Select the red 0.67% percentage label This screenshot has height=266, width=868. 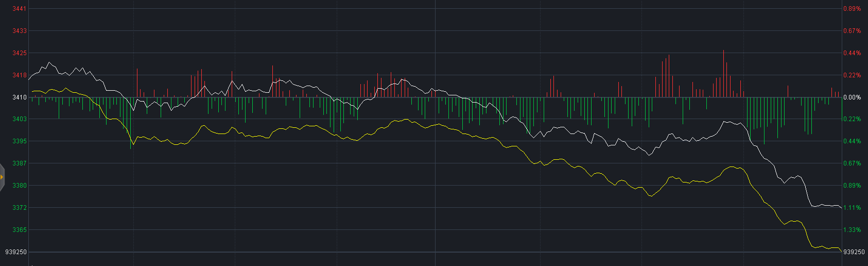(852, 31)
